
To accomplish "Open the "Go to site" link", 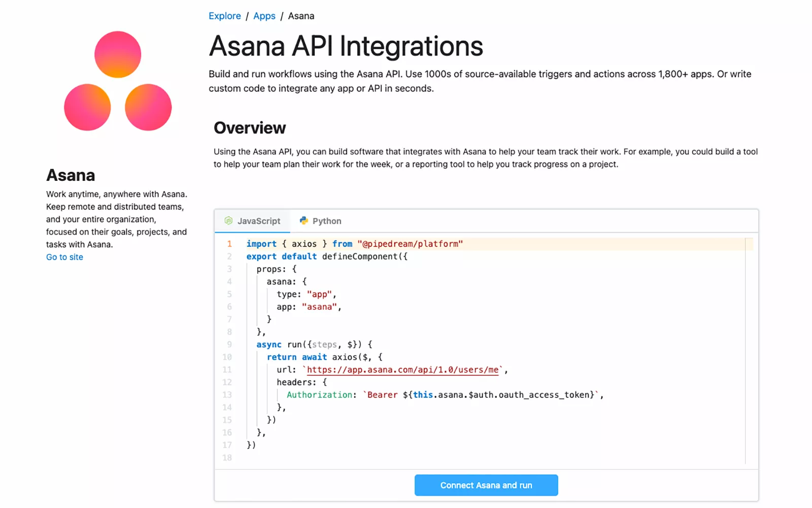I will [64, 257].
